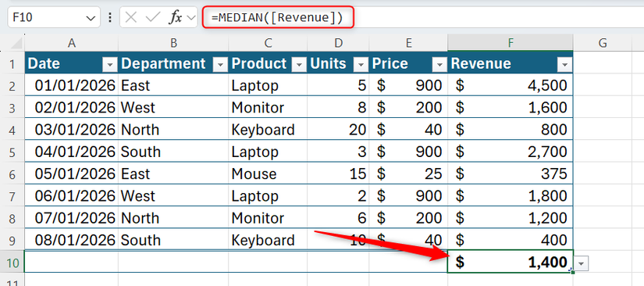Click the Units cell showing 20
Image resolution: width=644 pixels, height=286 pixels.
[x=338, y=130]
